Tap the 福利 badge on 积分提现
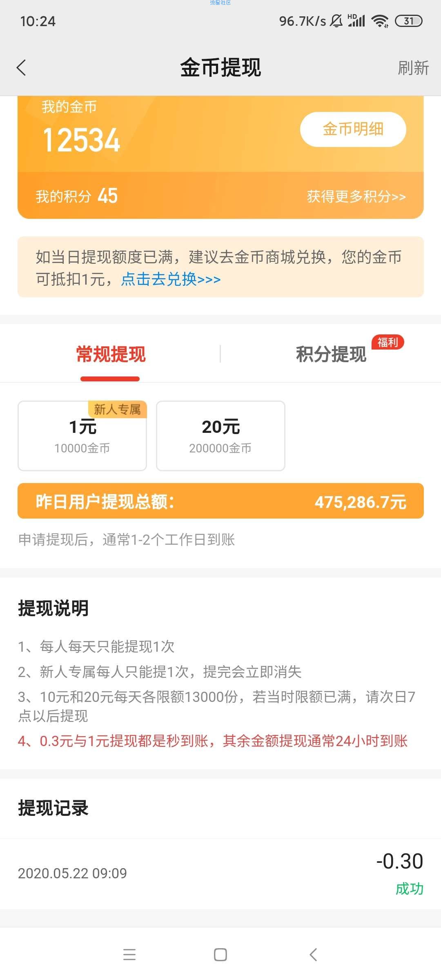The image size is (441, 980). click(388, 342)
